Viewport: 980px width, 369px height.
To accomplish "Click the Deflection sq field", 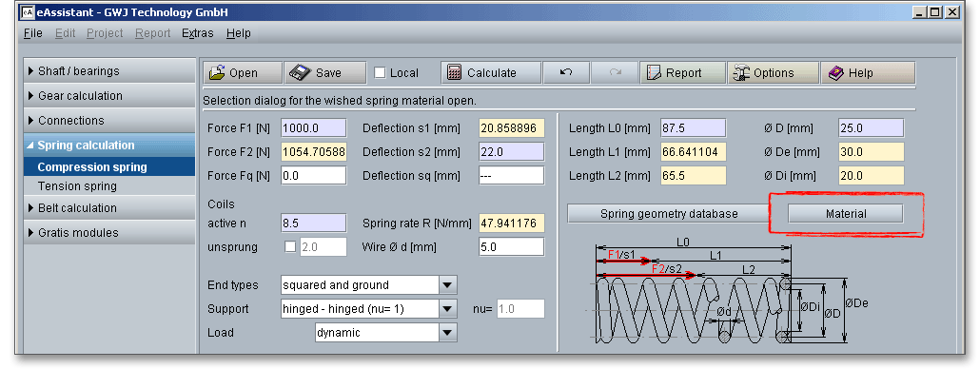I will (x=511, y=175).
